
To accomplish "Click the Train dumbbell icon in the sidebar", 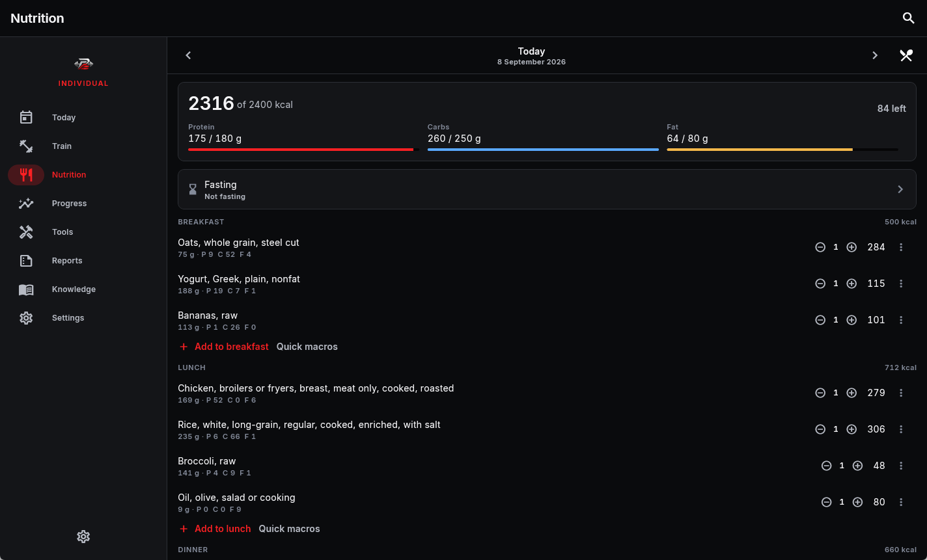I will pyautogui.click(x=26, y=146).
